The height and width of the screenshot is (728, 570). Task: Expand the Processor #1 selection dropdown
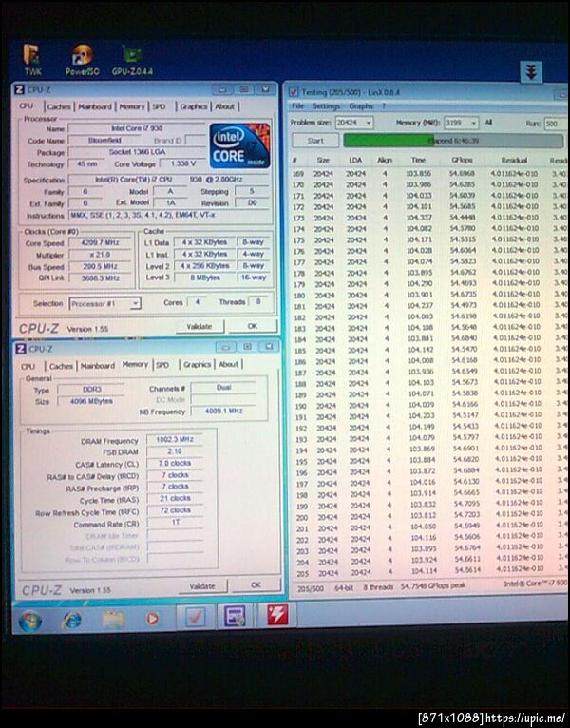(135, 303)
